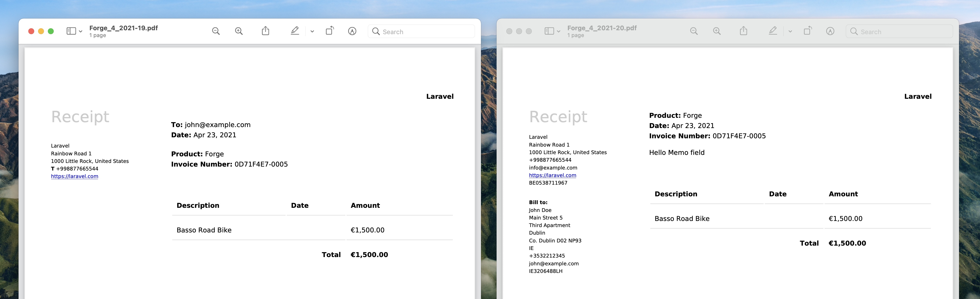Show markup toolbar in right window
Viewport: 980px width, 299px height.
[x=830, y=31]
